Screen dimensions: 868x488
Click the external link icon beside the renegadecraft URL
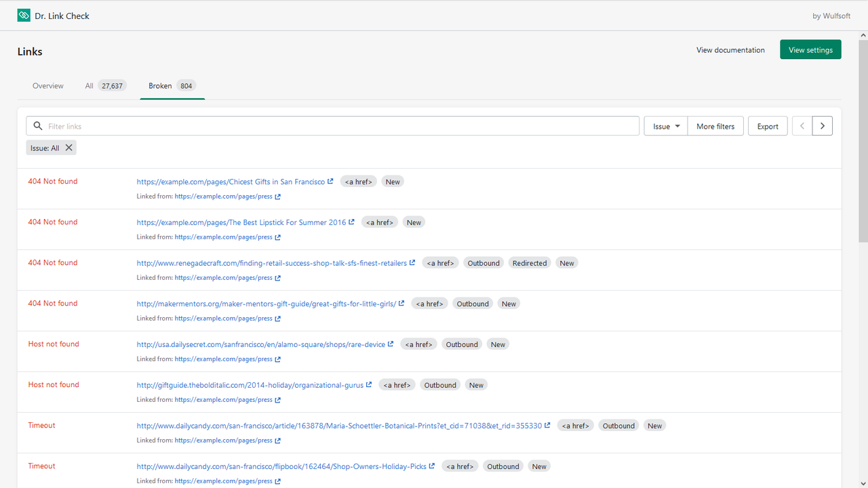(412, 262)
